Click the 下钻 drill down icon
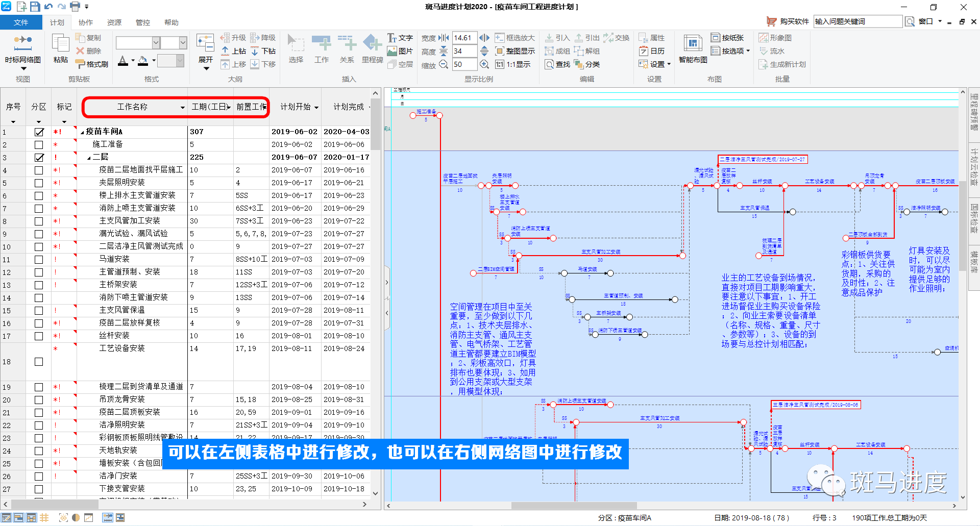 (263, 51)
